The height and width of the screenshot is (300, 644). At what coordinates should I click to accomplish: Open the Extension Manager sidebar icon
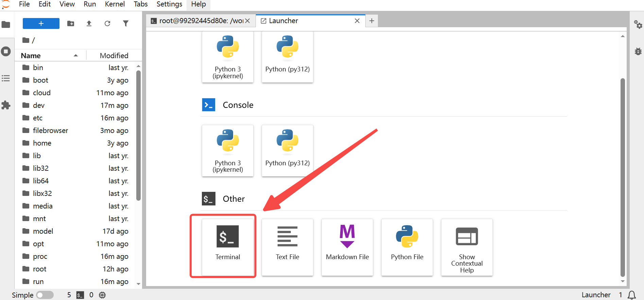click(x=6, y=105)
